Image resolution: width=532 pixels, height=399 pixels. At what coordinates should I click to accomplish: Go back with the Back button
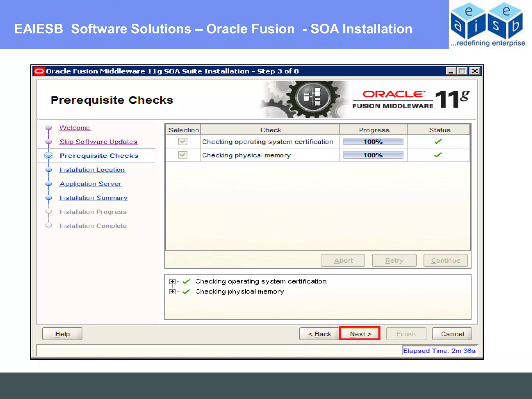[x=320, y=334]
